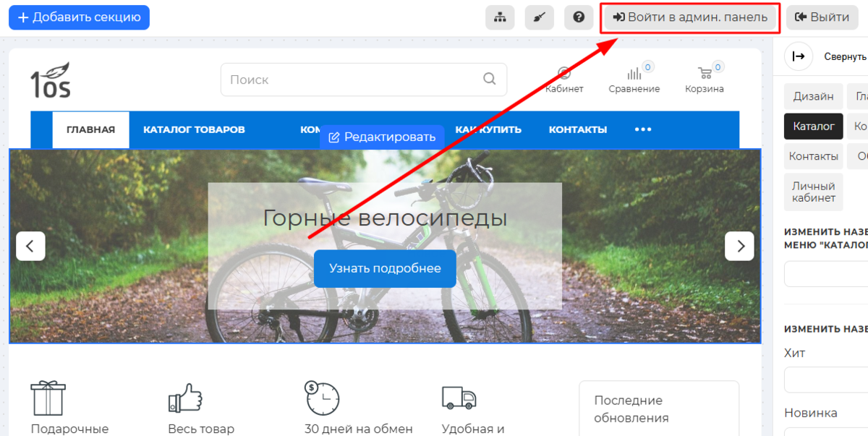Open the Корзина shopping cart icon

coord(704,74)
